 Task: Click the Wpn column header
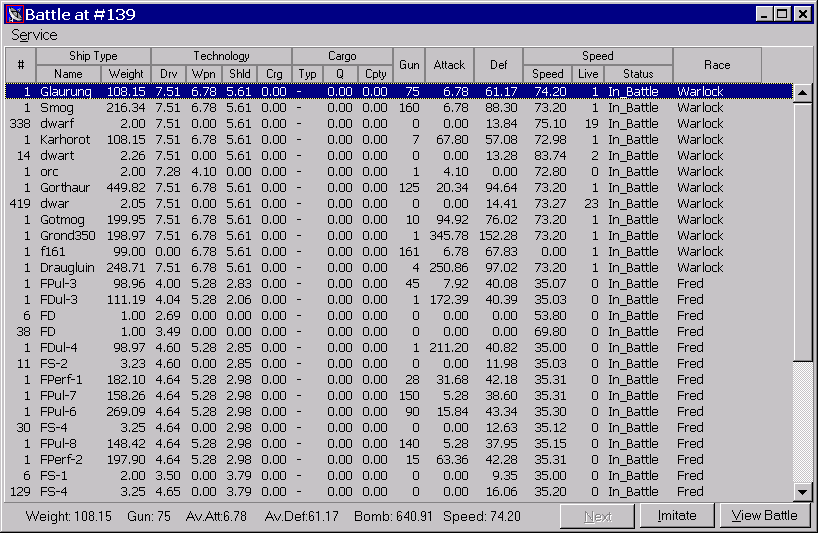(x=204, y=74)
